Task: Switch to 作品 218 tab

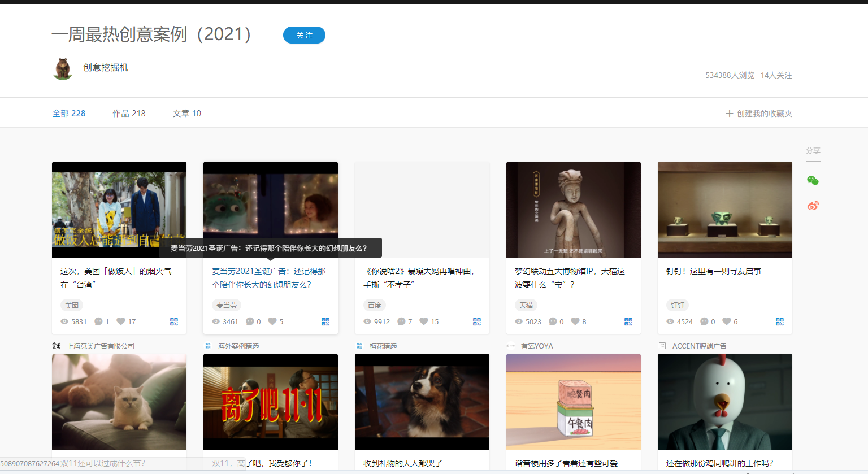Action: tap(129, 113)
